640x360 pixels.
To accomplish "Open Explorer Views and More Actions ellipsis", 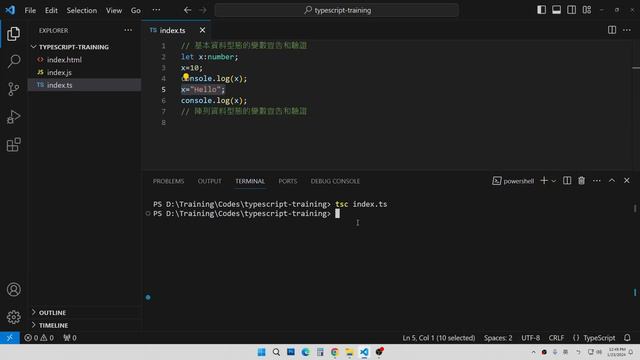I will [128, 30].
